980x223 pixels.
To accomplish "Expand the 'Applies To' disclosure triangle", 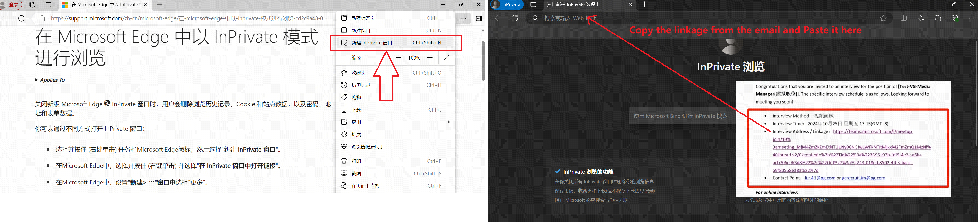I will click(x=37, y=80).
